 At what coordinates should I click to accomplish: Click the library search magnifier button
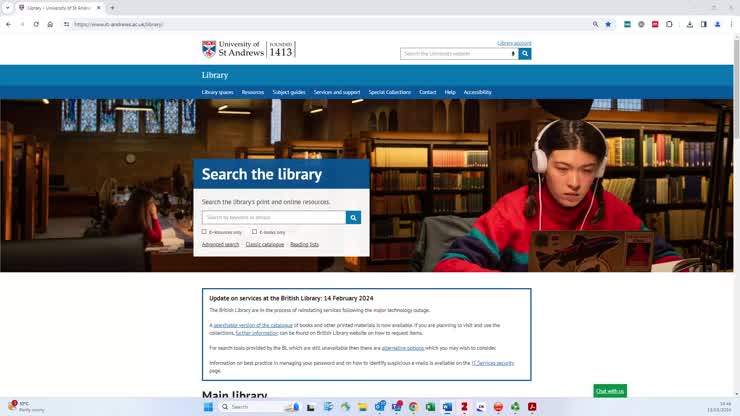(353, 217)
